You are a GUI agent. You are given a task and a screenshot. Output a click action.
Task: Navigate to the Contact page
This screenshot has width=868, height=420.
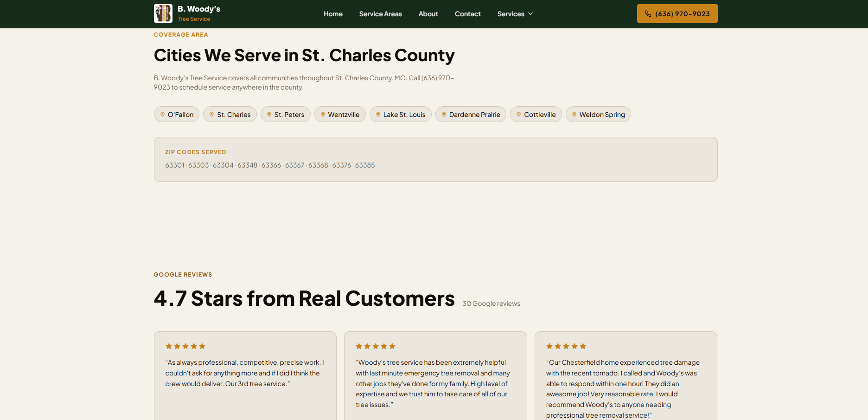pyautogui.click(x=468, y=14)
